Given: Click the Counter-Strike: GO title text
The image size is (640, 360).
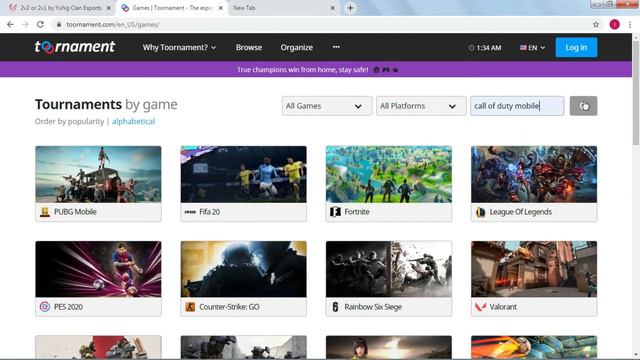Looking at the screenshot, I should (x=229, y=307).
